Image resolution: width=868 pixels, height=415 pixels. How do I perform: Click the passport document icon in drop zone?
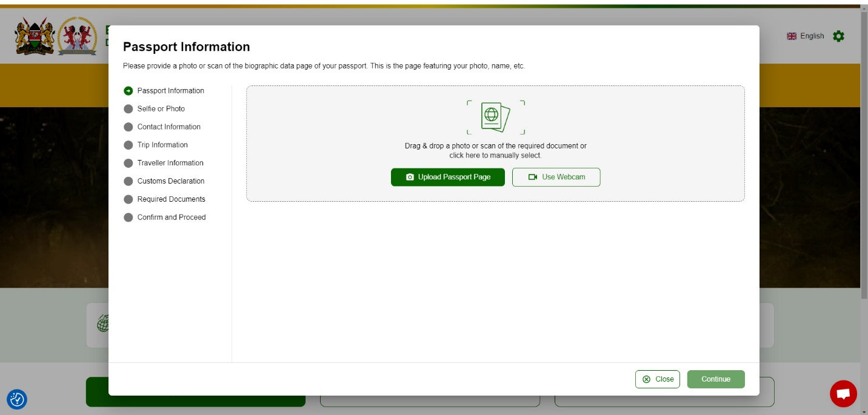point(495,117)
